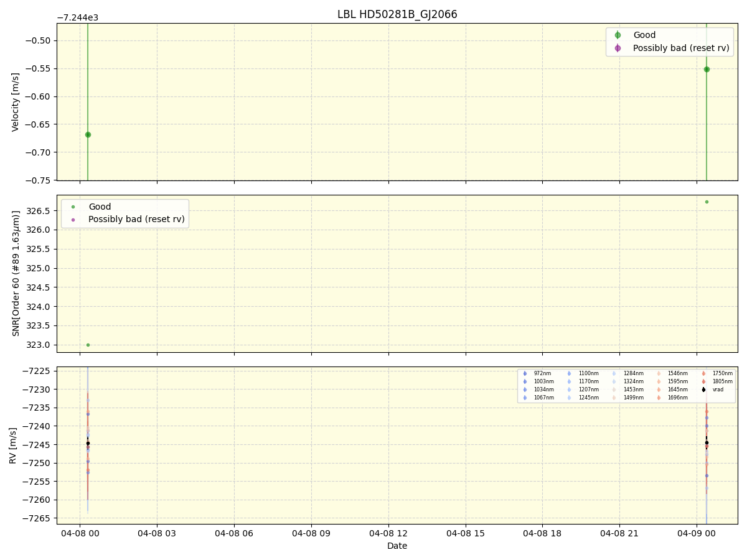Click the 1805nm legend marker
This screenshot has width=747, height=560.
pos(703,381)
